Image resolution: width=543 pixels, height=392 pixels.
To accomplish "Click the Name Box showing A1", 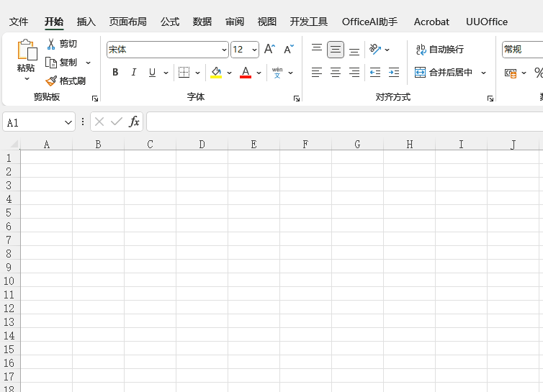I will 39,122.
